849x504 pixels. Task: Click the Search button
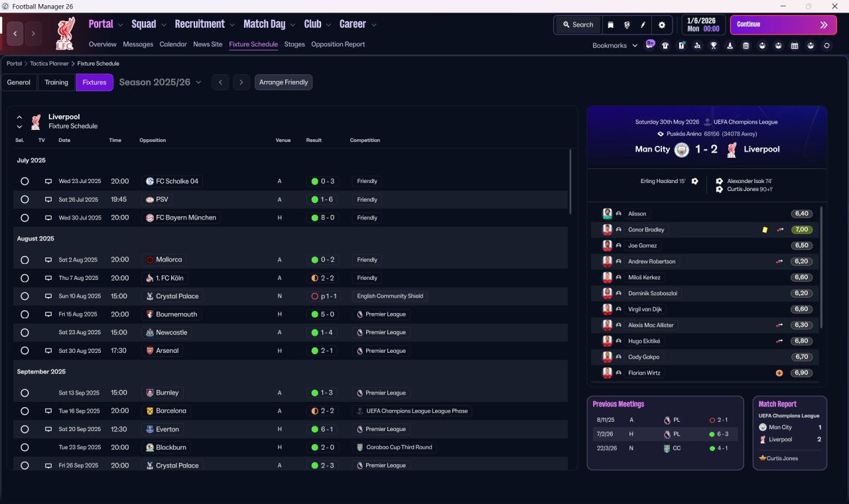[x=577, y=25]
